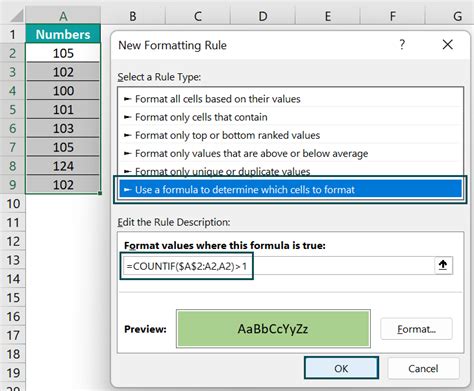Select cell A8 containing 124
The width and height of the screenshot is (474, 391).
click(63, 166)
